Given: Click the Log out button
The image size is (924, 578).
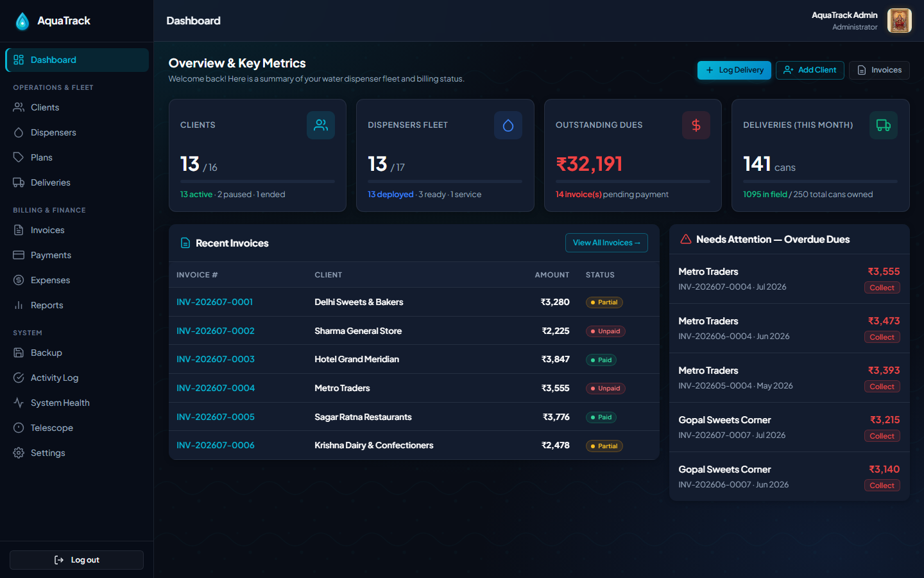Looking at the screenshot, I should click(x=76, y=560).
